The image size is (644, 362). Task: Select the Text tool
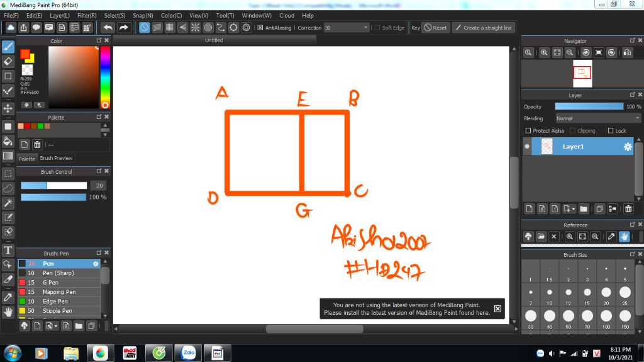(8, 250)
